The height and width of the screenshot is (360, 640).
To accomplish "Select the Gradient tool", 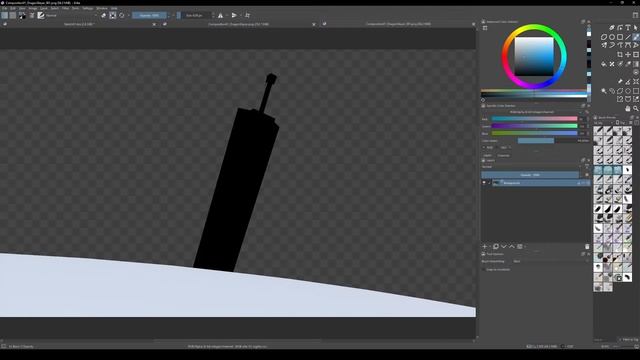I will pyautogui.click(x=636, y=64).
